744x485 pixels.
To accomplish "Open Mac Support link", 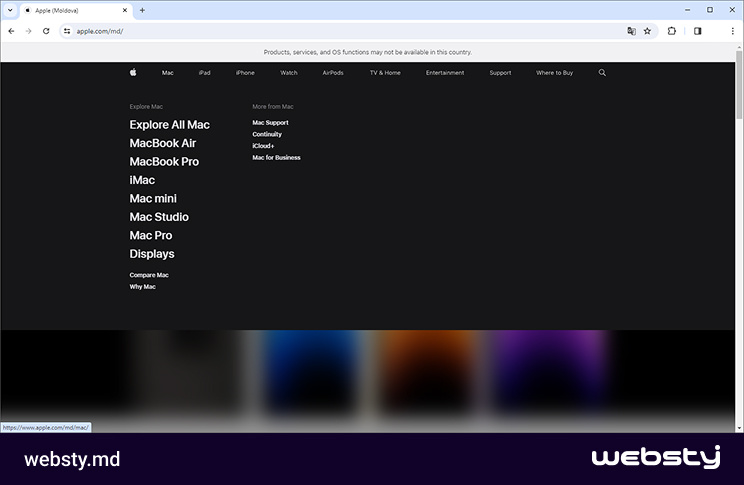I will tap(270, 122).
